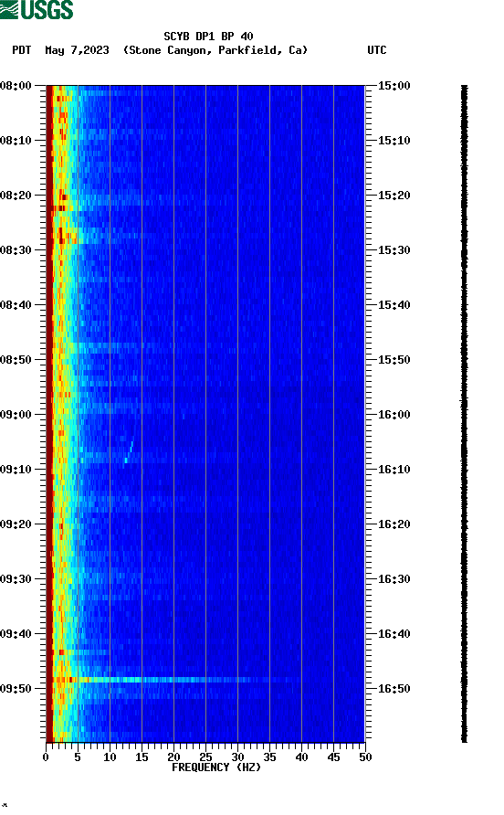Click the 16:20 UTC time label
This screenshot has width=504, height=815.
[x=394, y=524]
